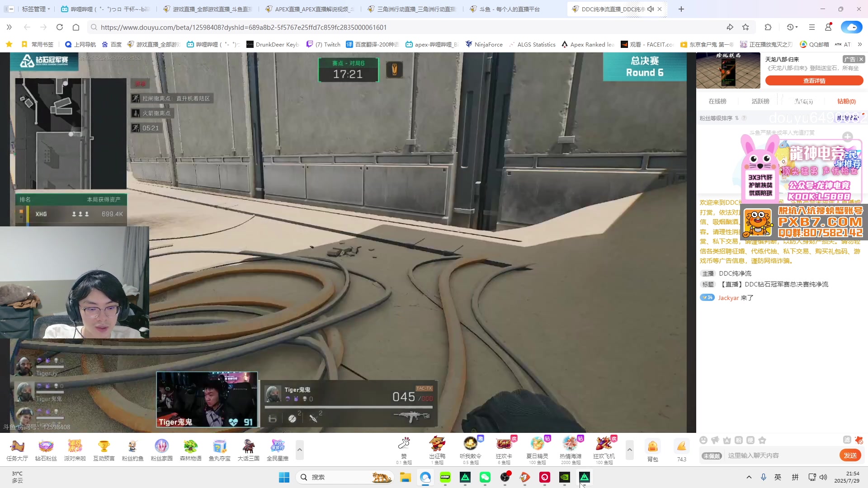
Task: Toggle the gift-effects block icon beside the filter icon
Action: coord(859,440)
